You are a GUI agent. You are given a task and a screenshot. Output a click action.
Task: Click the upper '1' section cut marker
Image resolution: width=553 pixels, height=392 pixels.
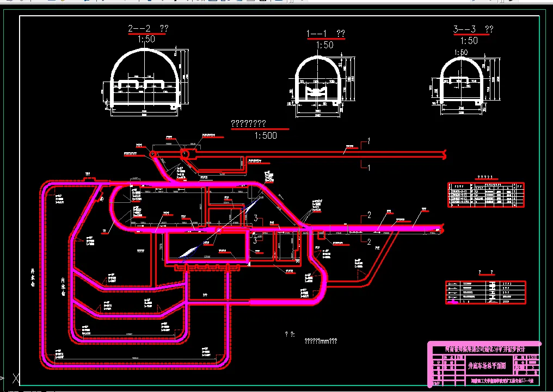tap(368, 141)
